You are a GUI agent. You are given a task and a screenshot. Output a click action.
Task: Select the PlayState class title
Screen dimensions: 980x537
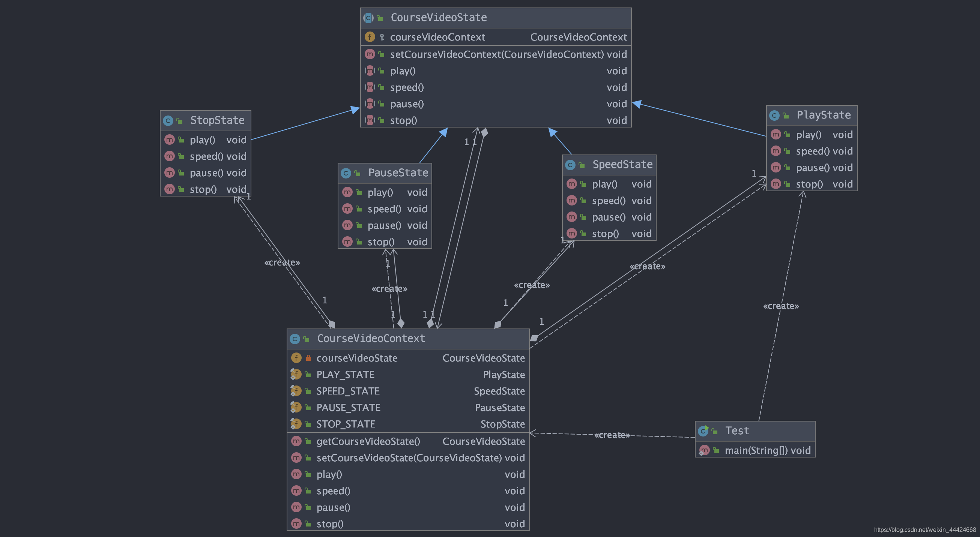point(824,115)
